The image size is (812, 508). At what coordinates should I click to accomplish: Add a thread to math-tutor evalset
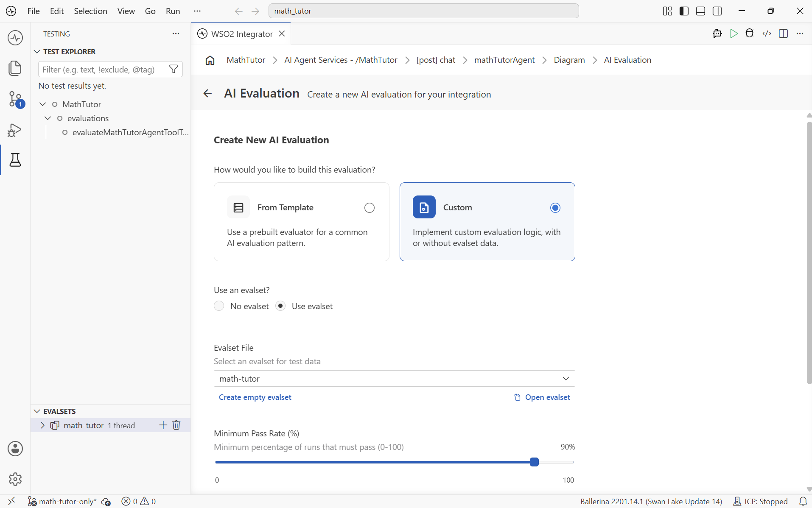click(163, 425)
